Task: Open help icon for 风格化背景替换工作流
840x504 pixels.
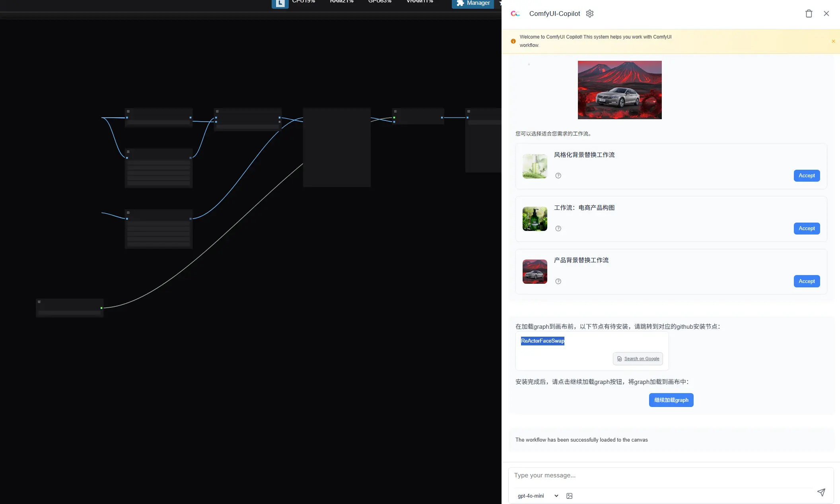Action: [x=558, y=176]
